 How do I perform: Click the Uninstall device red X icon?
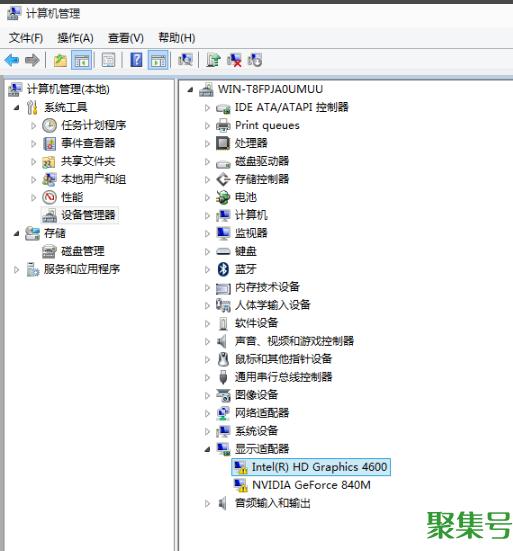click(234, 60)
